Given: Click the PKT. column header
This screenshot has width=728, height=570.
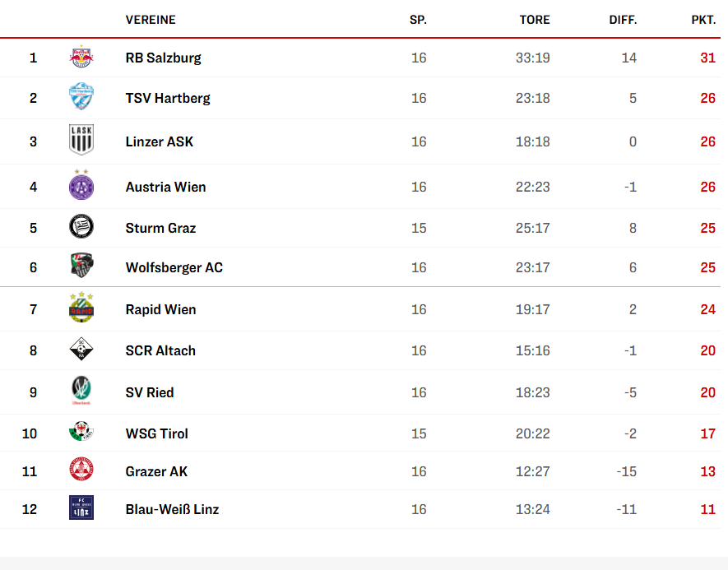Looking at the screenshot, I should [702, 20].
